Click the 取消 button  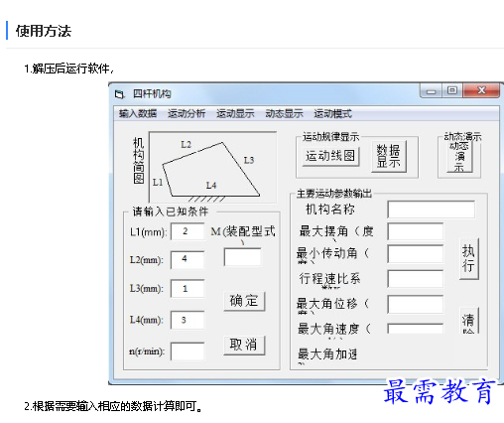(244, 346)
